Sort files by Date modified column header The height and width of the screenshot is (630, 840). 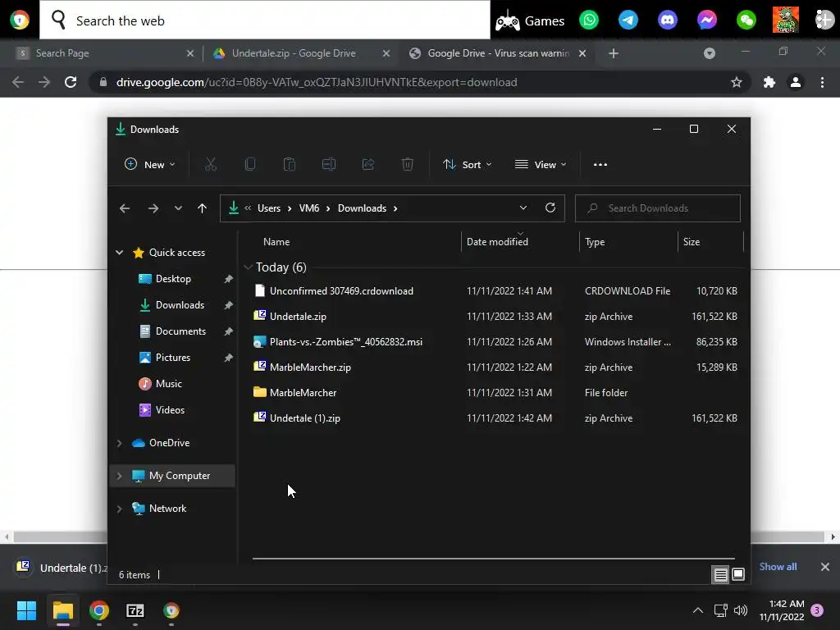[x=497, y=242]
